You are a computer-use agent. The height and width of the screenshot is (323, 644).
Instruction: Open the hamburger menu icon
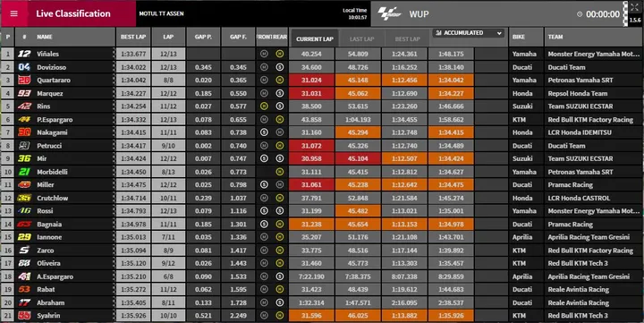pyautogui.click(x=14, y=13)
